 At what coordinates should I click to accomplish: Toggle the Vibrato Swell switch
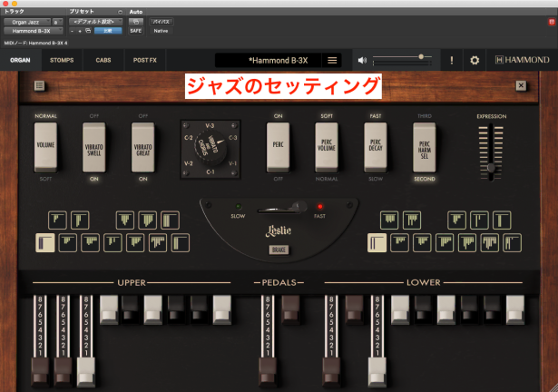(94, 146)
